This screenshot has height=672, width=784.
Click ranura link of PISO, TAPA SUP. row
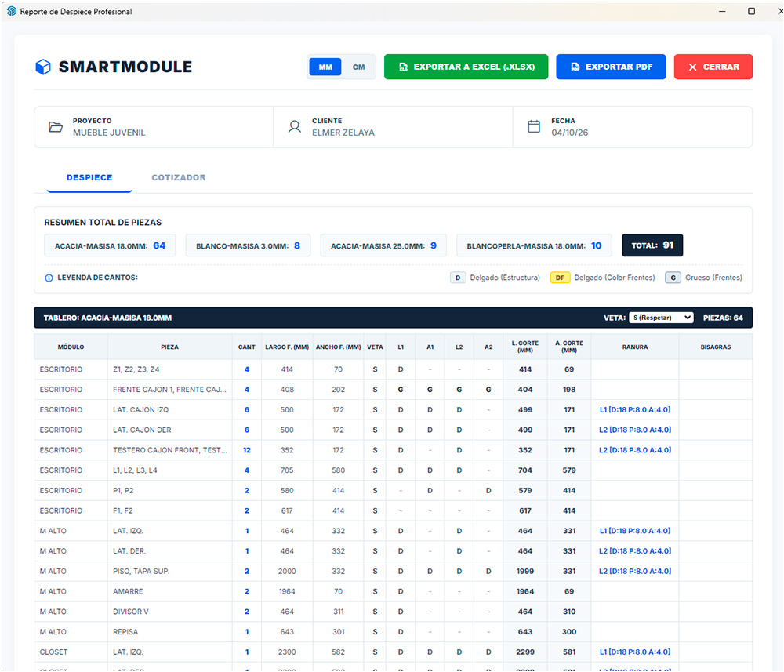tap(635, 571)
